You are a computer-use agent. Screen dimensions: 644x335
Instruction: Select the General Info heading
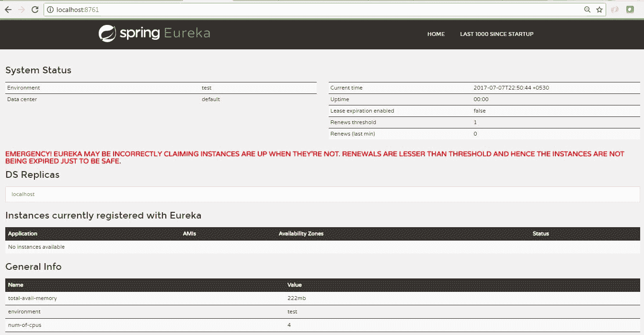(34, 266)
